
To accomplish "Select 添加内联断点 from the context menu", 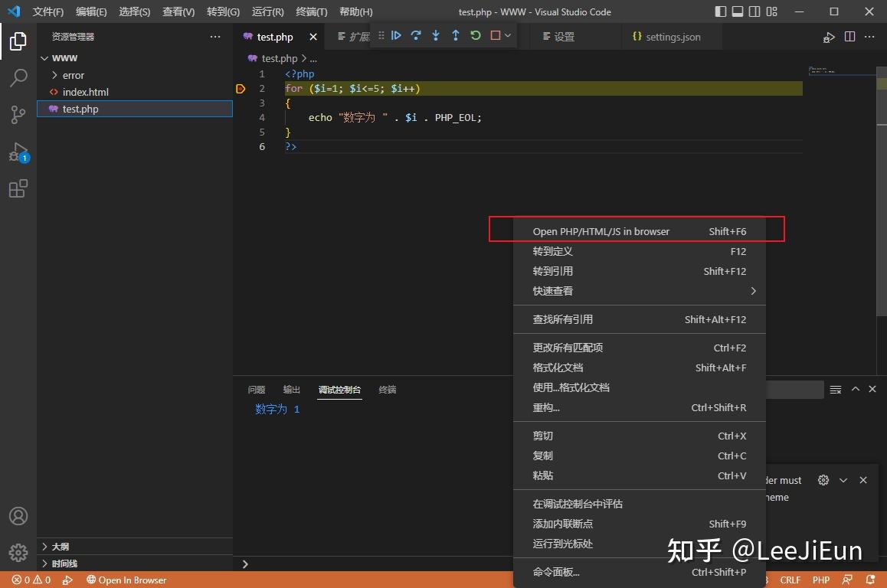I will pos(561,524).
